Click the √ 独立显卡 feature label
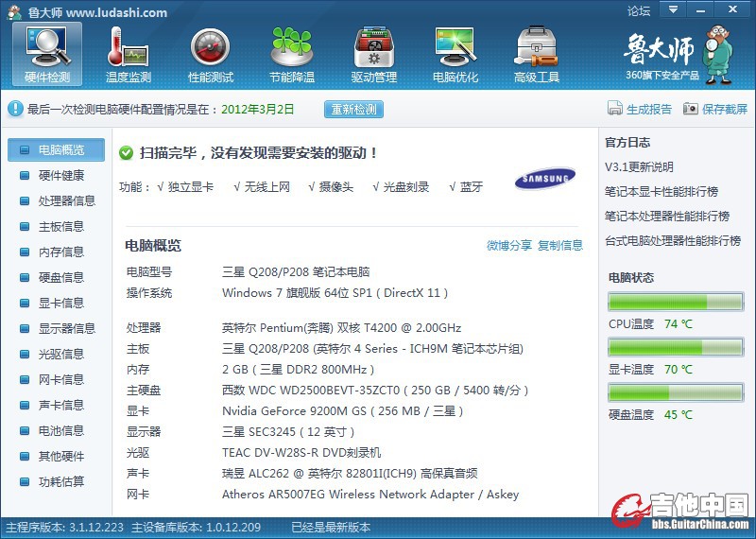756x539 pixels. (x=185, y=187)
